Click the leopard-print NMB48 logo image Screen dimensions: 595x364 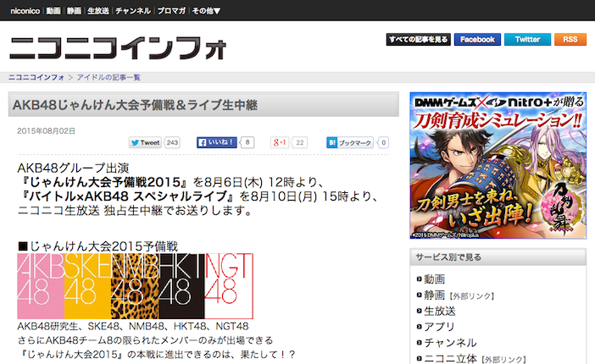click(x=135, y=286)
